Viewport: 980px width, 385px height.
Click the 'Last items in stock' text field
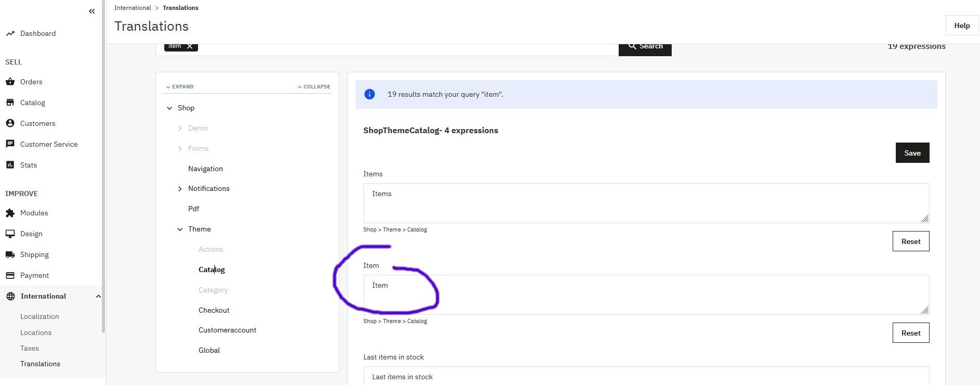pos(646,376)
